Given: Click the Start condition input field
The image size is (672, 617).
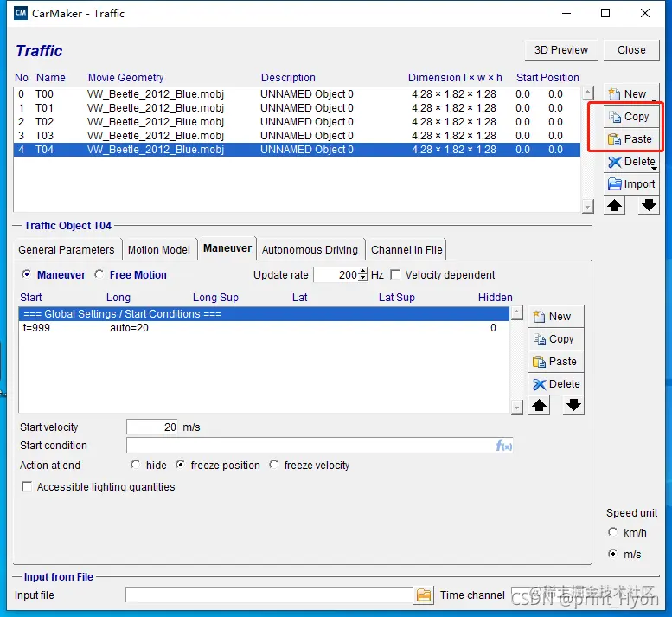Looking at the screenshot, I should point(320,446).
